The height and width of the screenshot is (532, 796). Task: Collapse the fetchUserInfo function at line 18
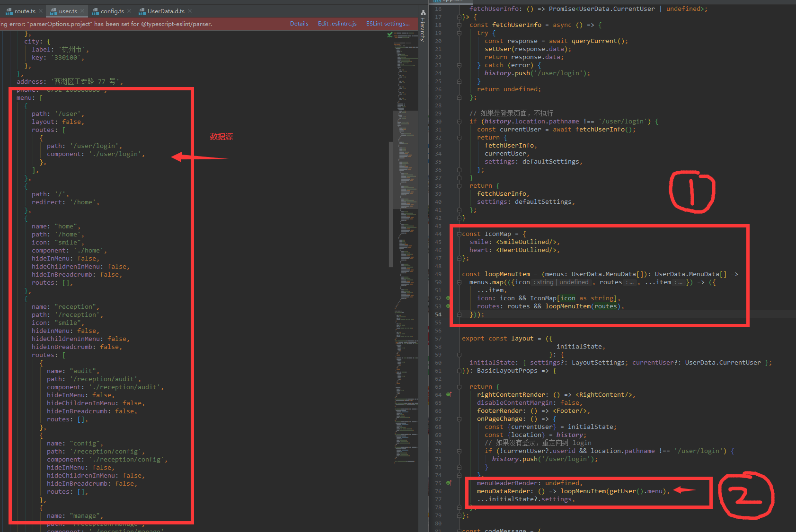(459, 25)
